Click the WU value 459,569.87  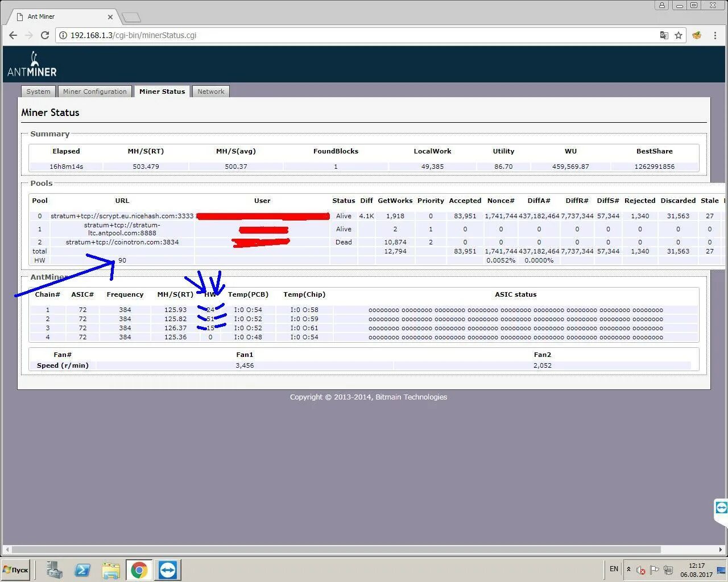pyautogui.click(x=570, y=167)
